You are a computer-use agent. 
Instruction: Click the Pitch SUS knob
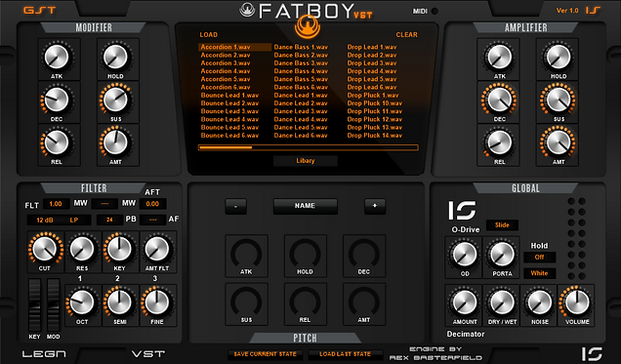(x=246, y=302)
